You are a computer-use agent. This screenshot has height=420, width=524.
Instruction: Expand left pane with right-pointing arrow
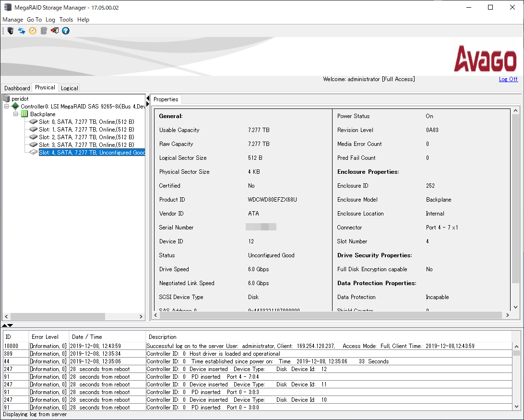coord(148,104)
